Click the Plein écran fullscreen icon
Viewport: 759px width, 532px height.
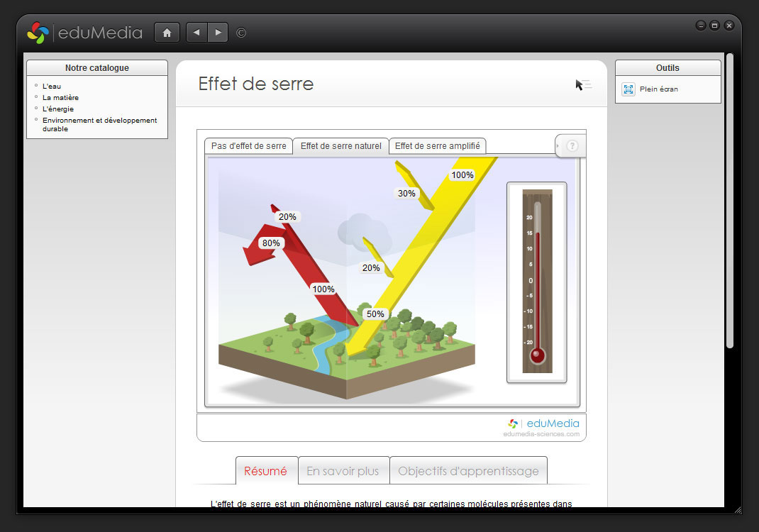(x=628, y=89)
